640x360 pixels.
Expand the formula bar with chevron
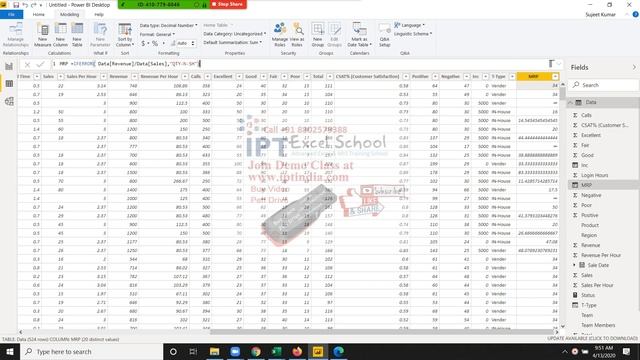point(559,64)
